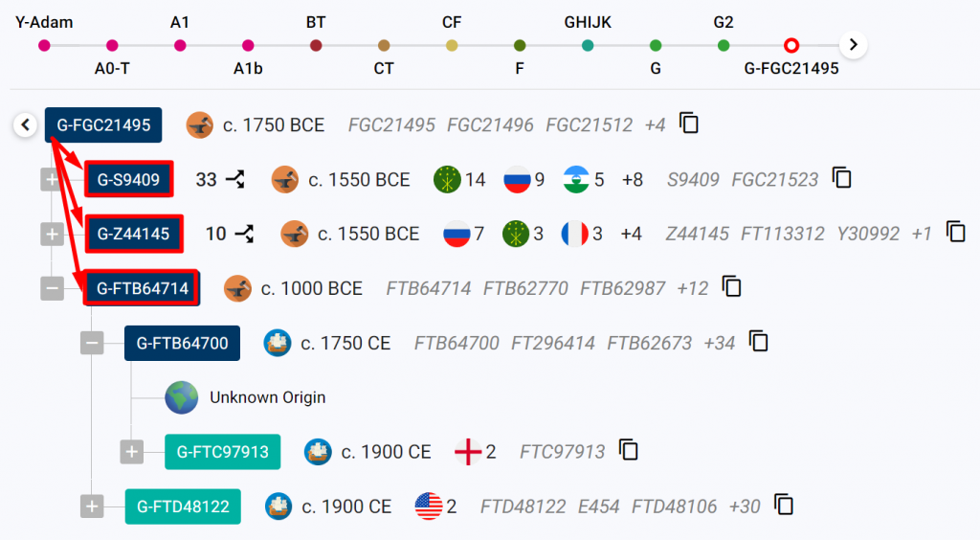Copy G-FTB64700 variant list
This screenshot has width=980, height=540.
pos(759,342)
